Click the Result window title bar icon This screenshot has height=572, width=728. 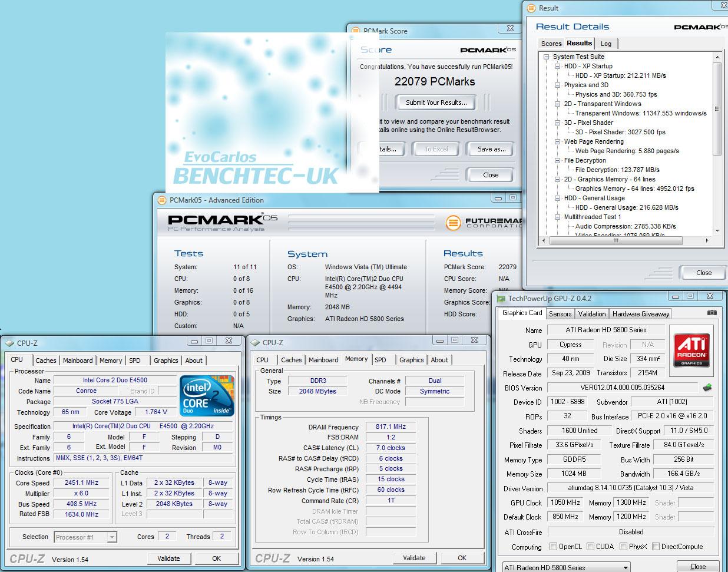[531, 8]
